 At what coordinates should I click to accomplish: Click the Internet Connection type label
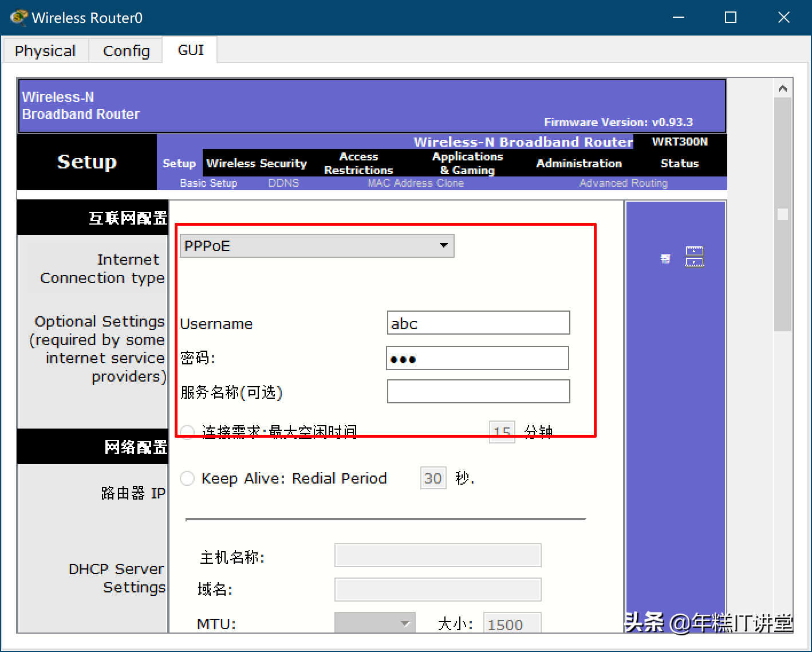tap(103, 268)
